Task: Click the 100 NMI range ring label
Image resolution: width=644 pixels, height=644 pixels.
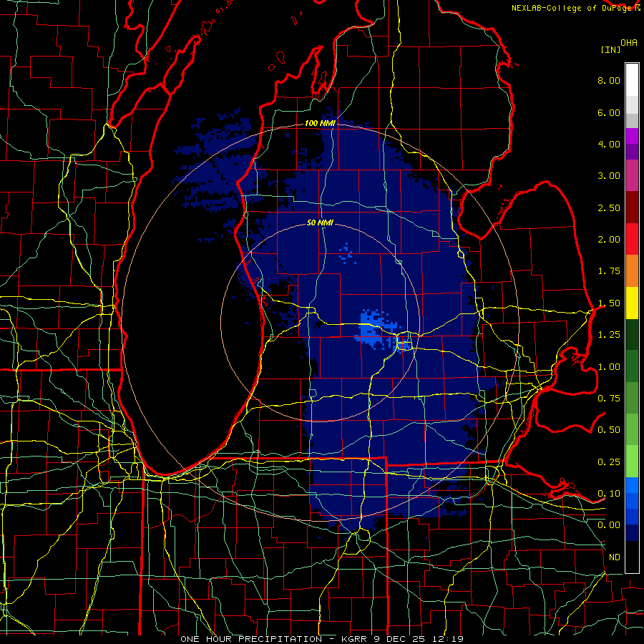Action: 320,123
